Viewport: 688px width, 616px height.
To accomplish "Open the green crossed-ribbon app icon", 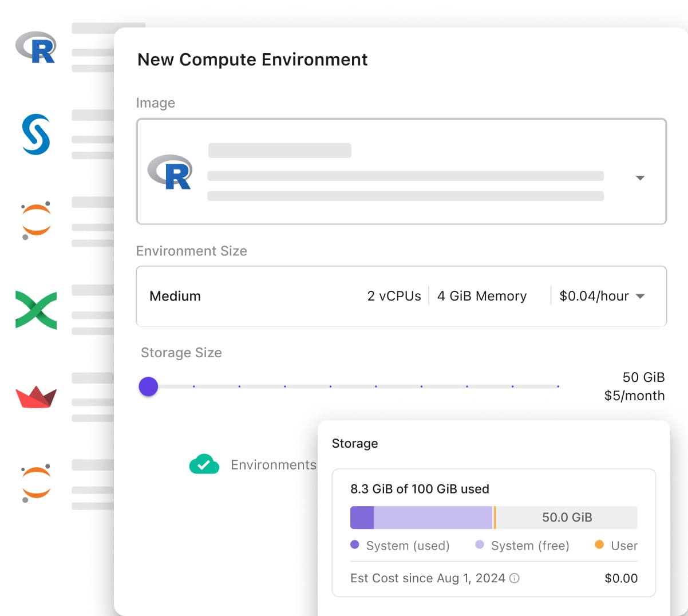I will pos(36,310).
